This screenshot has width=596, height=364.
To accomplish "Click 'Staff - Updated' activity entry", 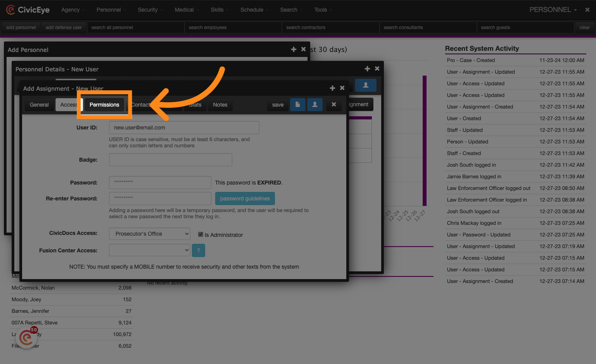I will tap(515, 130).
